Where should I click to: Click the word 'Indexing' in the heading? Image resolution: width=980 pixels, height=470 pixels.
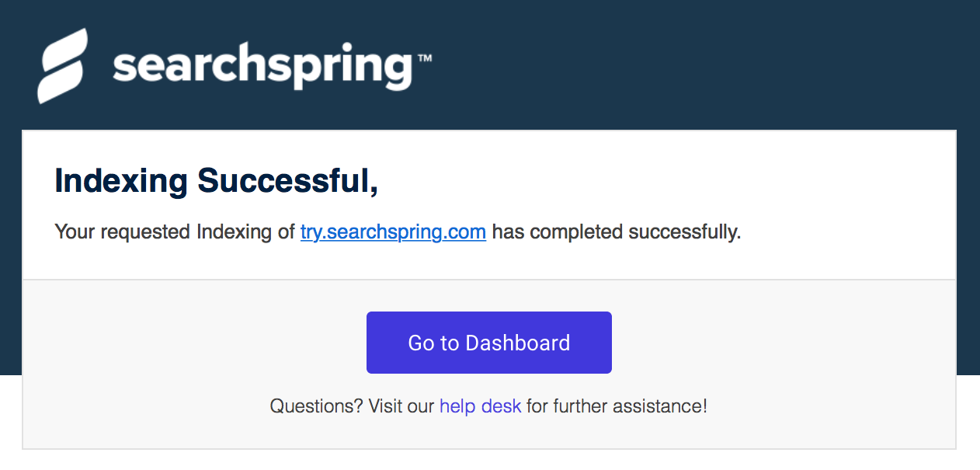click(121, 182)
